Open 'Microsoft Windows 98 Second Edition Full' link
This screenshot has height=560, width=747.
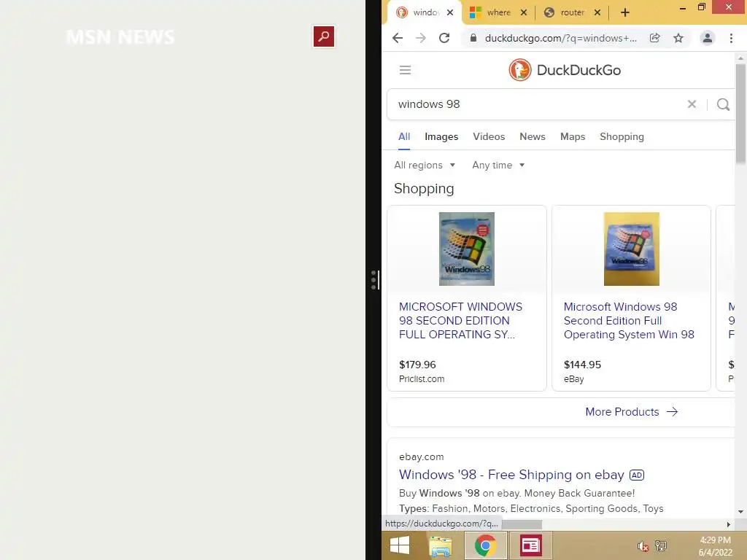tap(629, 321)
